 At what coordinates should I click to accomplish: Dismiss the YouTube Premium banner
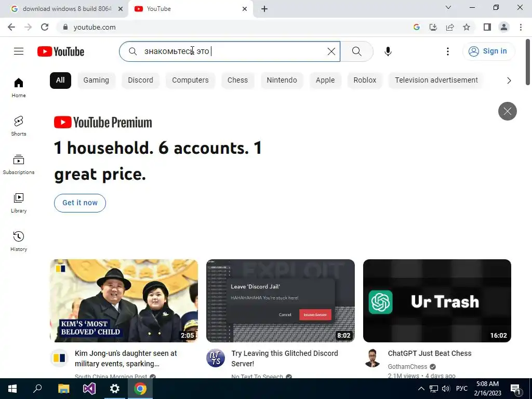tap(507, 111)
